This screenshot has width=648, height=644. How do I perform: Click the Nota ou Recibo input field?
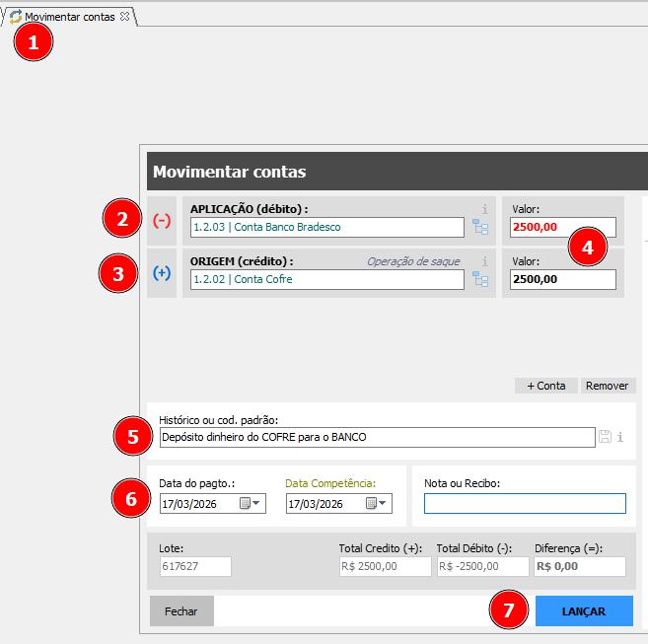point(525,504)
